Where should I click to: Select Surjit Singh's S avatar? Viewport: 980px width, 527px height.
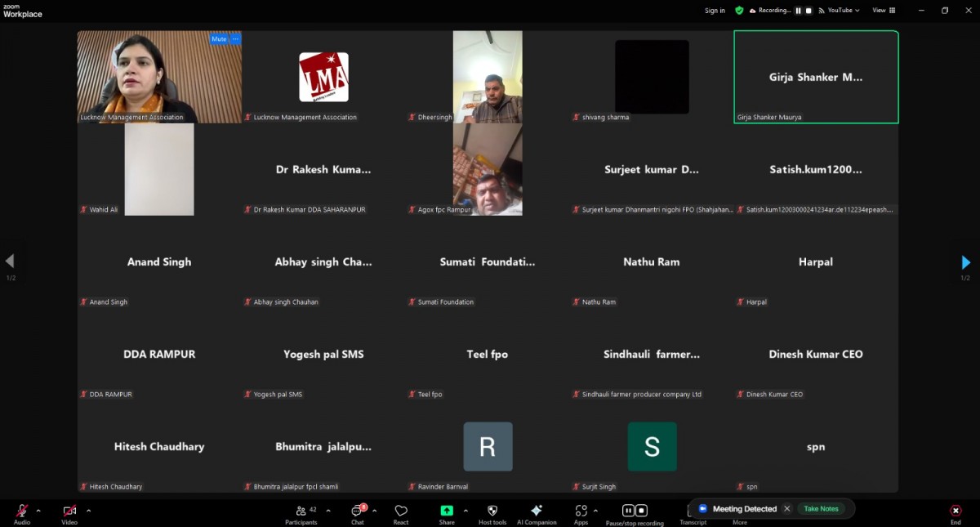point(652,446)
